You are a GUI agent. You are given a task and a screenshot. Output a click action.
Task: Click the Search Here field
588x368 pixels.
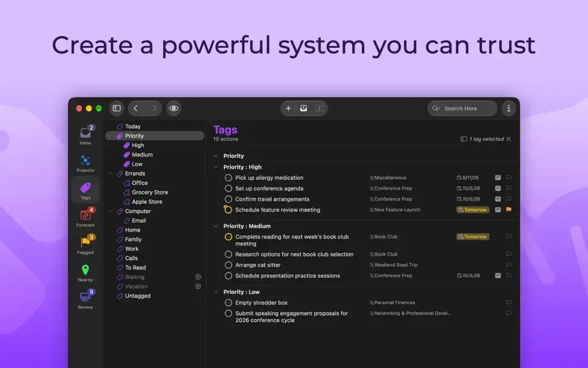462,108
